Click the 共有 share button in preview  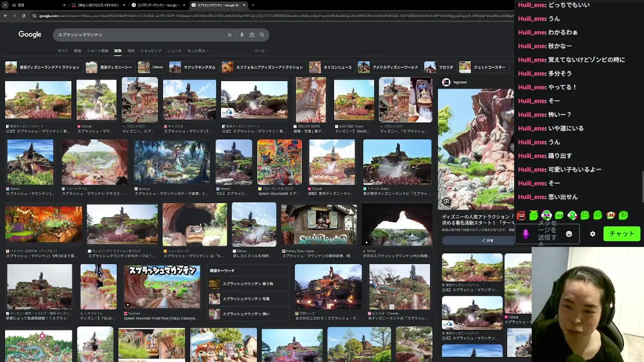point(488,240)
